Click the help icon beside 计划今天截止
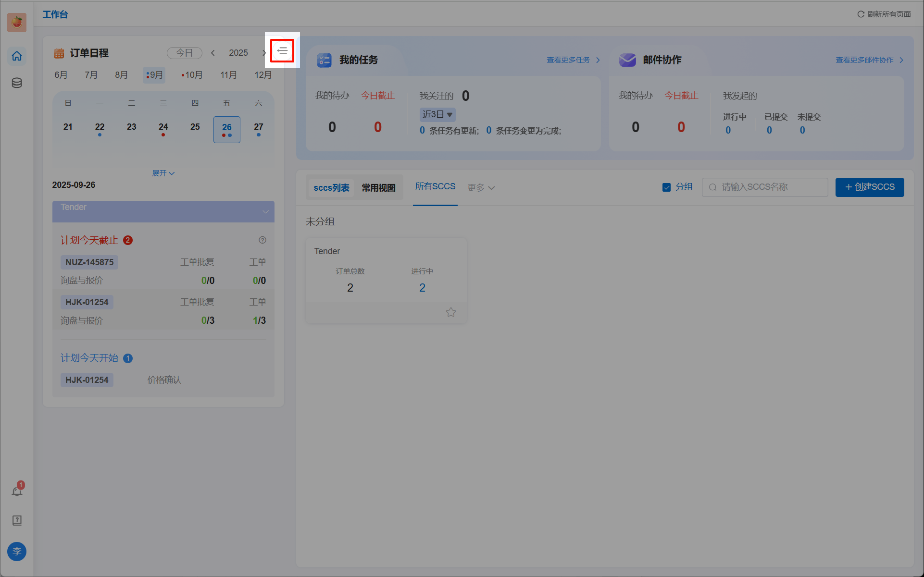This screenshot has width=924, height=577. (262, 240)
